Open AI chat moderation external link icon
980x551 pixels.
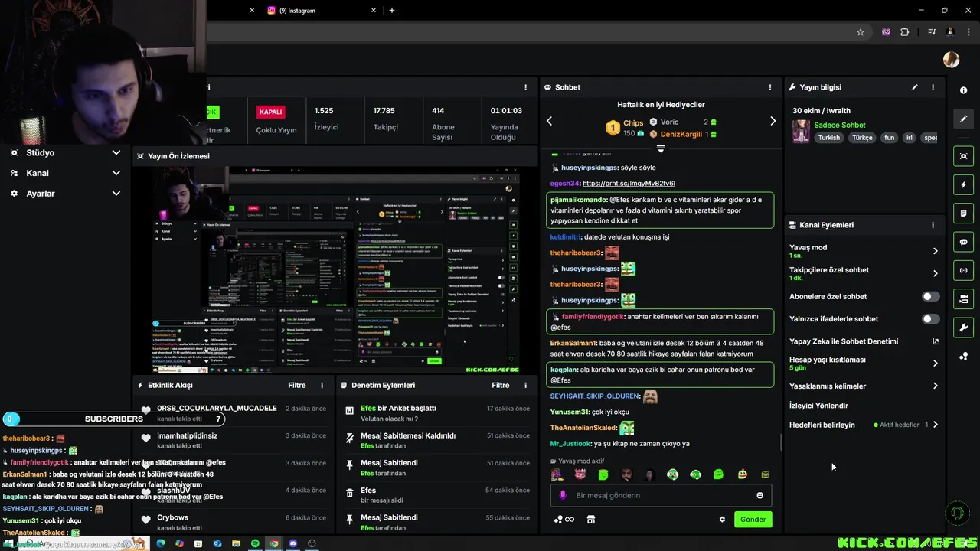935,341
